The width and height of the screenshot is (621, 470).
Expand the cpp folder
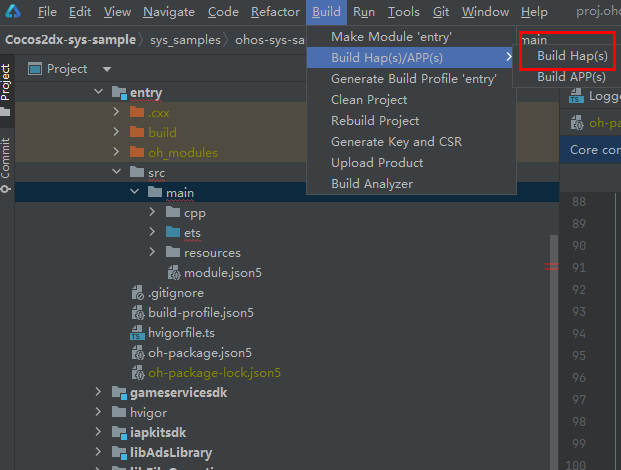tap(152, 212)
